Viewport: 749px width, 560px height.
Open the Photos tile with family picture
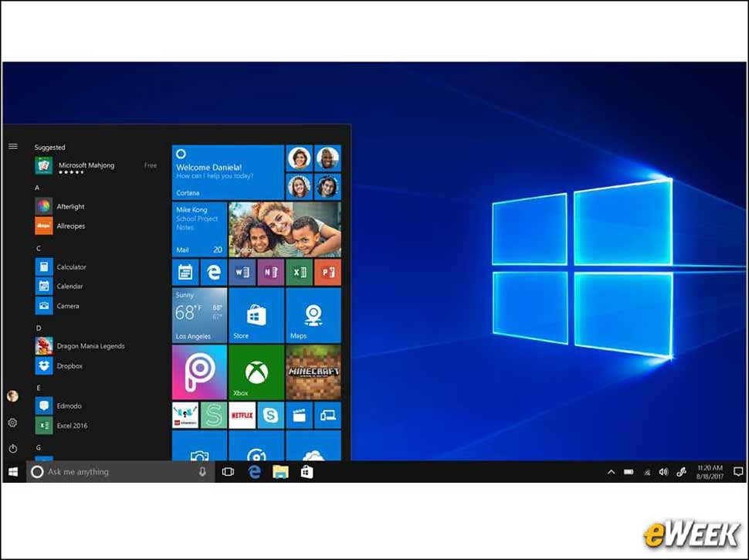[x=285, y=229]
